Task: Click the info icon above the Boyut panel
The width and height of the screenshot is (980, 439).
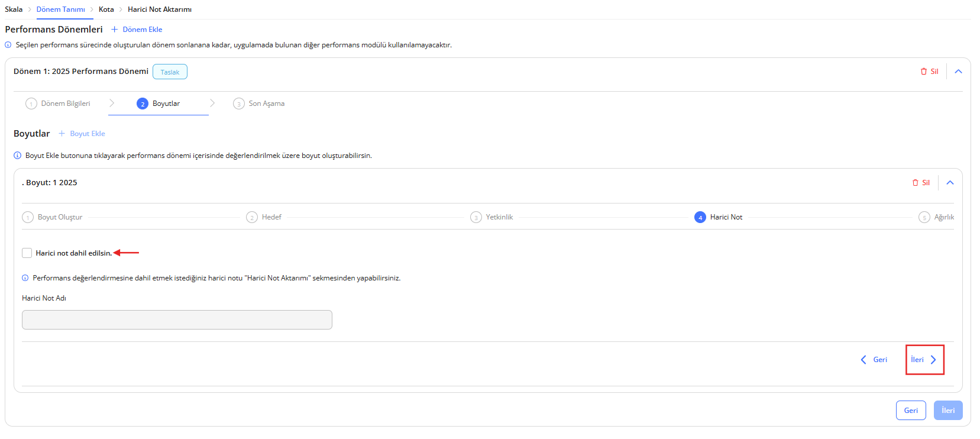Action: pyautogui.click(x=18, y=156)
